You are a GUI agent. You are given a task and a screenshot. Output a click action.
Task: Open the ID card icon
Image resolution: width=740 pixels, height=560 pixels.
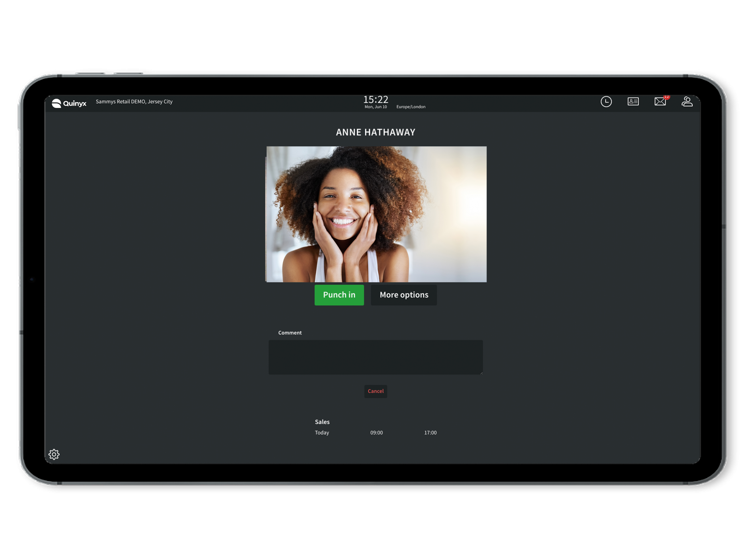(x=633, y=102)
